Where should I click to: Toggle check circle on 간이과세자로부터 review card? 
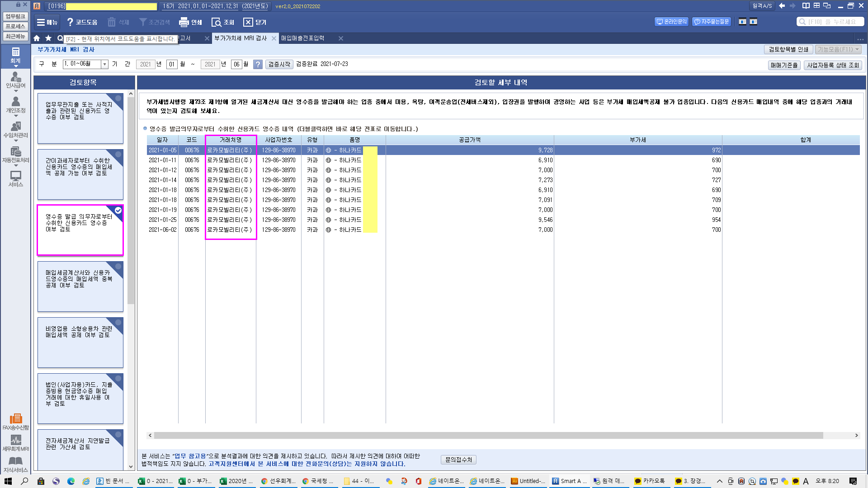click(x=118, y=155)
